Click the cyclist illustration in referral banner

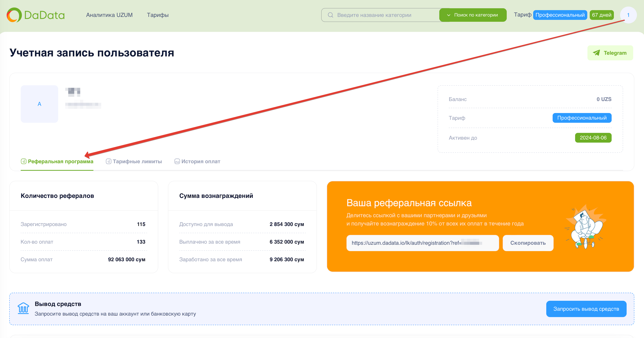[x=585, y=227]
